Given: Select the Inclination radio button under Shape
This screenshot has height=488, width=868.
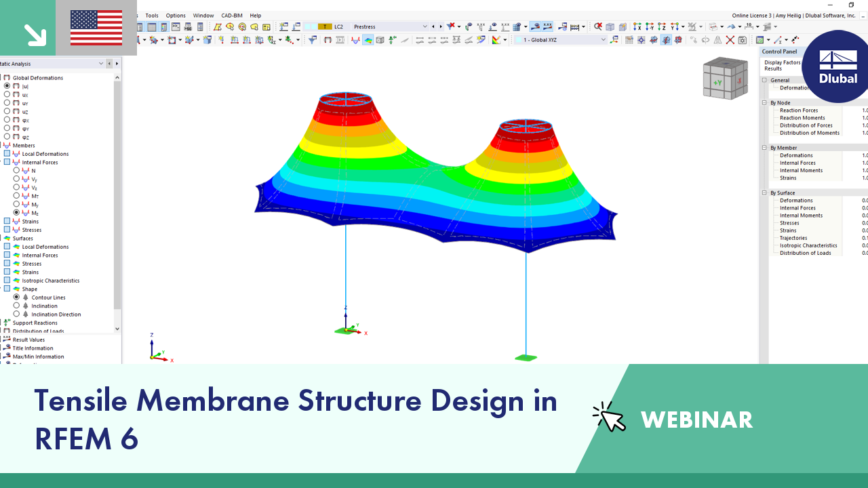Looking at the screenshot, I should click(x=17, y=306).
